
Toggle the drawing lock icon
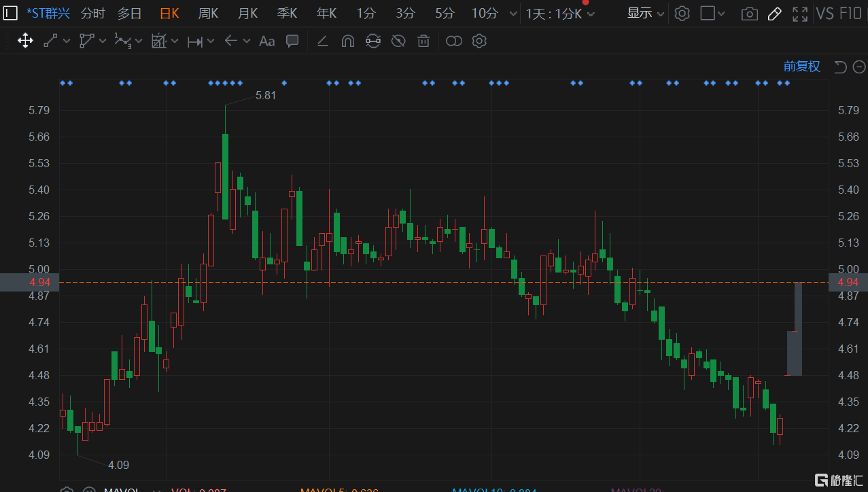(x=372, y=41)
